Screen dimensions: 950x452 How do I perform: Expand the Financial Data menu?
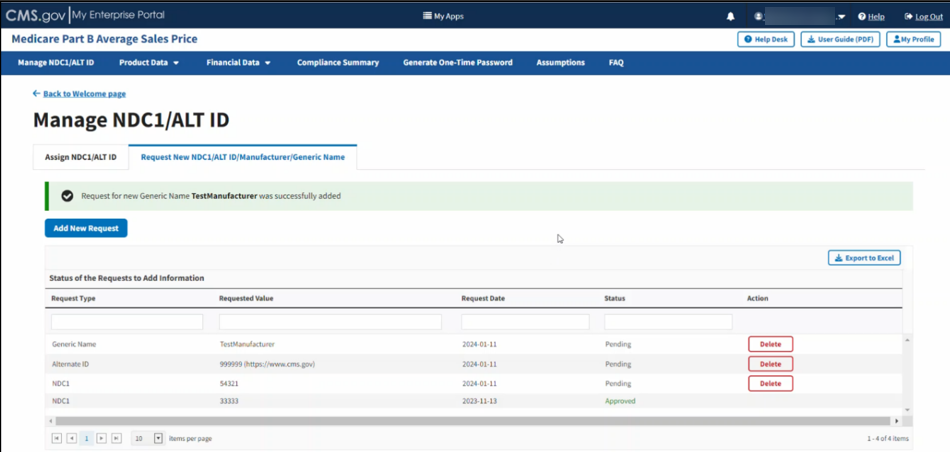238,62
